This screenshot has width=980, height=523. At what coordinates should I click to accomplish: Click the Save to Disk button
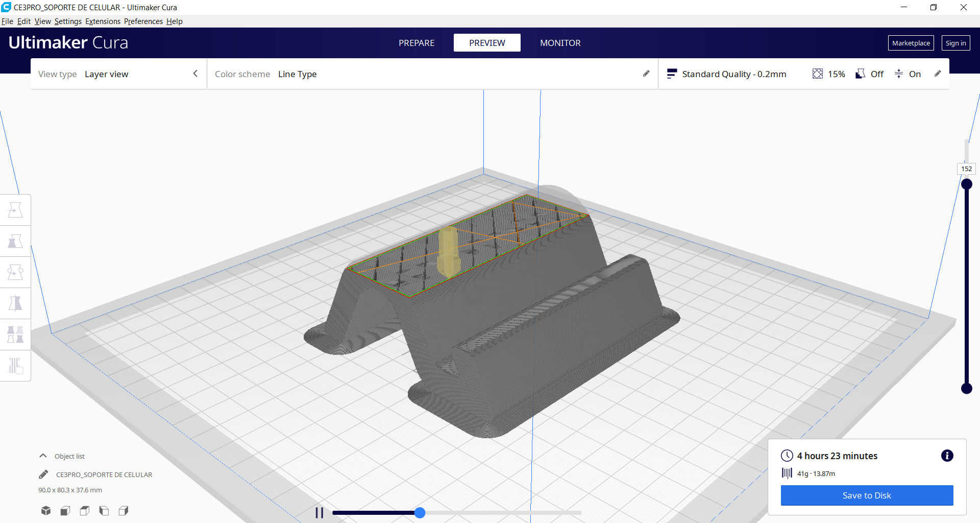[x=866, y=495]
